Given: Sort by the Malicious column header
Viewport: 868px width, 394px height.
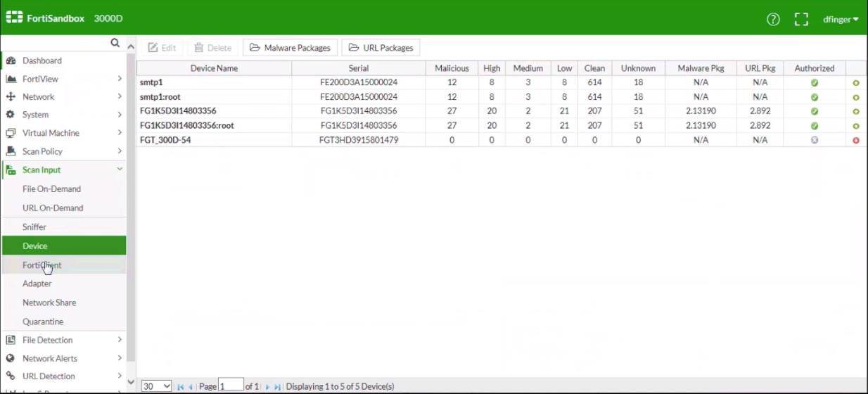Looking at the screenshot, I should tap(452, 68).
